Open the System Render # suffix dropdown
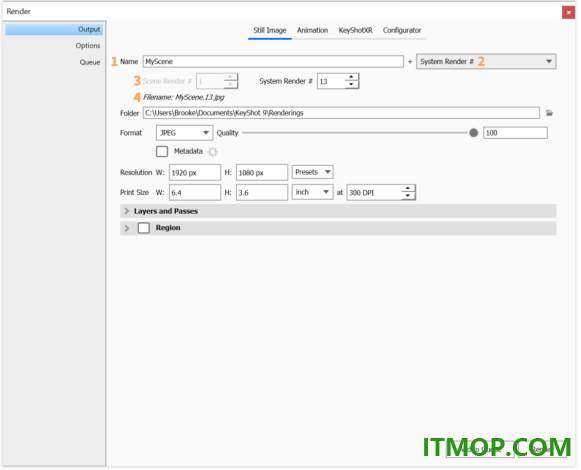The width and height of the screenshot is (581, 470). 486,62
